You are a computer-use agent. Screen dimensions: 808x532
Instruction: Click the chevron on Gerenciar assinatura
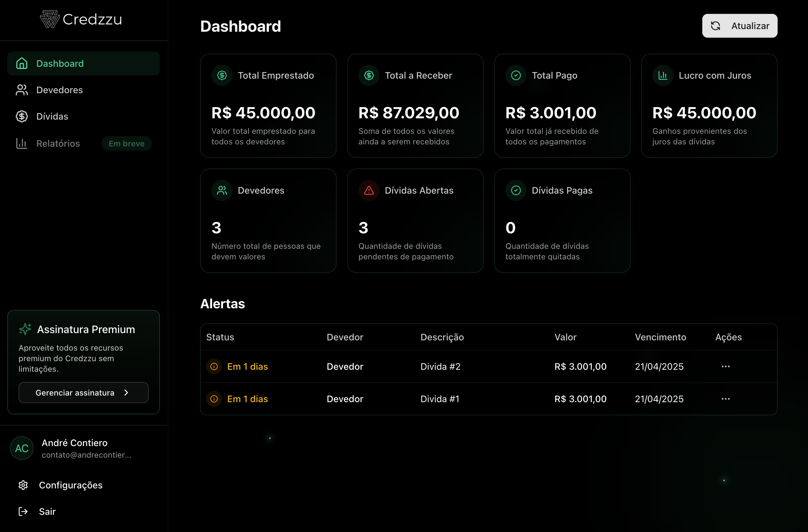(126, 393)
